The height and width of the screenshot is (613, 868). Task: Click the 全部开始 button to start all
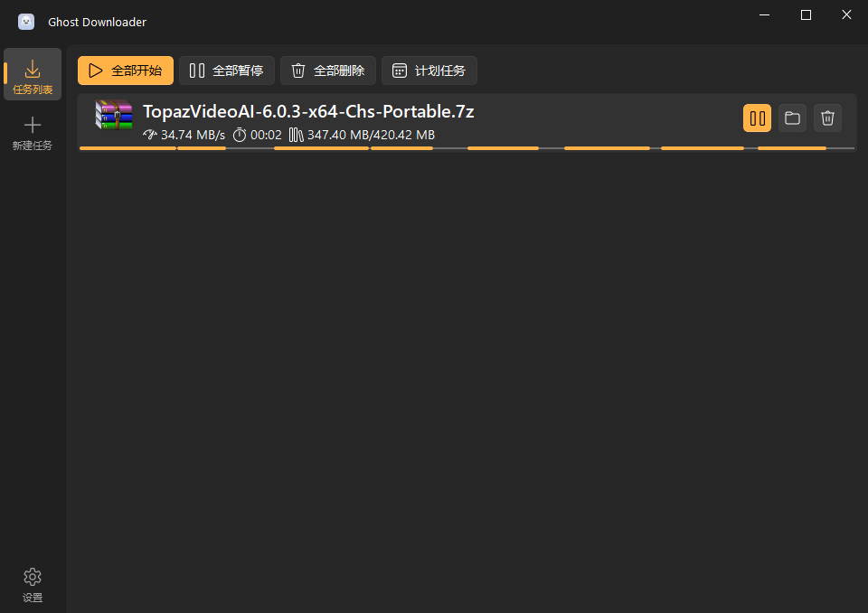coord(125,70)
